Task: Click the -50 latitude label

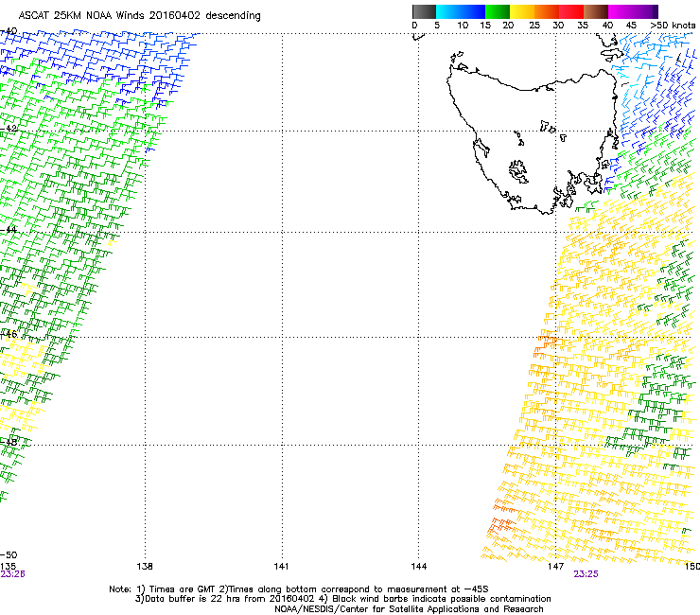Action: (9, 555)
